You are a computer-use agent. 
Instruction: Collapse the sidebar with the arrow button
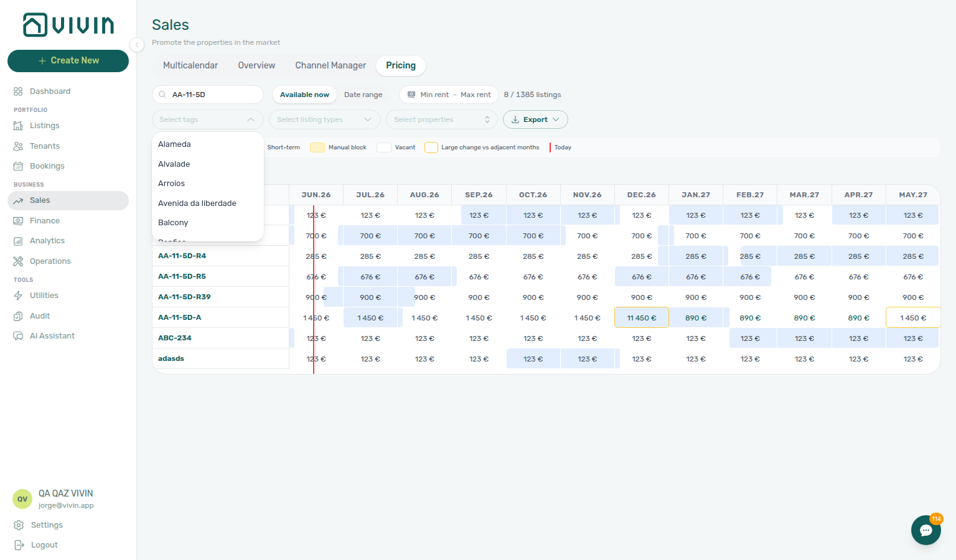[x=137, y=44]
